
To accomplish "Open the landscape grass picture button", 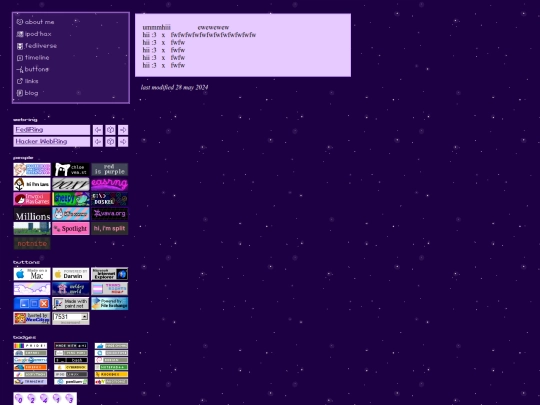I will (x=32, y=228).
